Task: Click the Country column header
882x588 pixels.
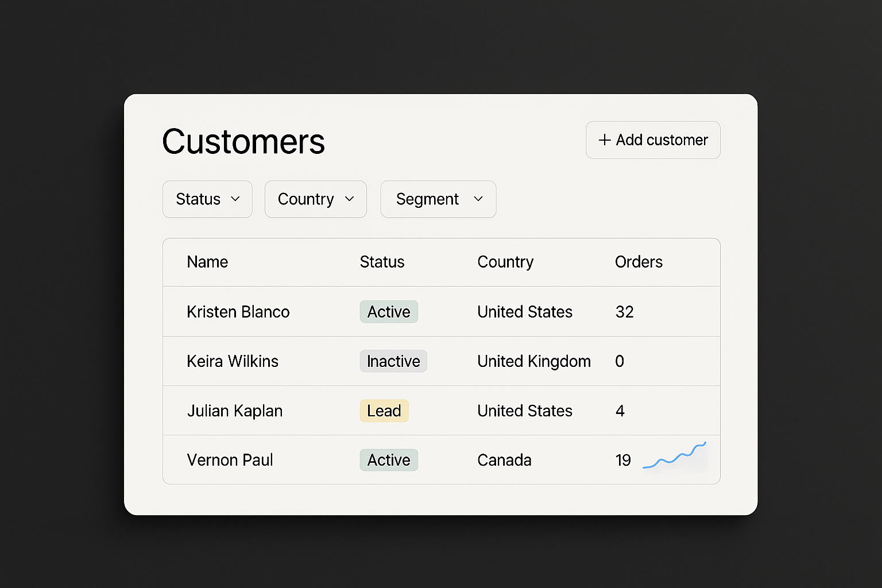Action: [x=505, y=262]
